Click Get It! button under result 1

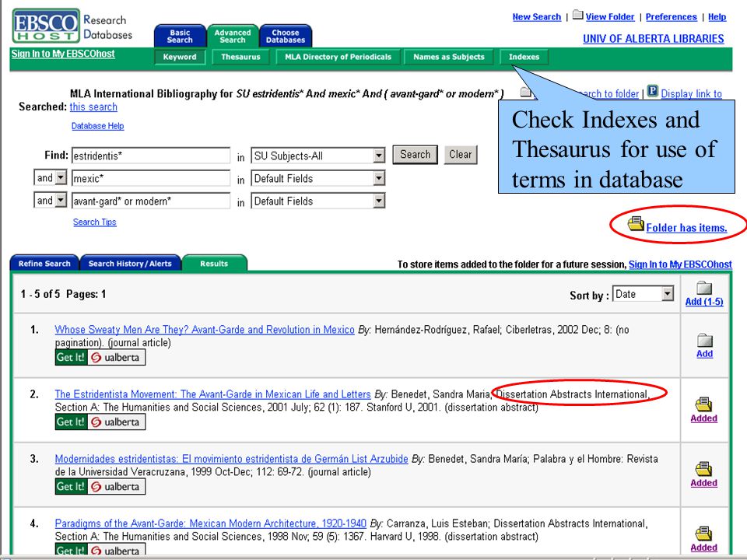pyautogui.click(x=71, y=358)
